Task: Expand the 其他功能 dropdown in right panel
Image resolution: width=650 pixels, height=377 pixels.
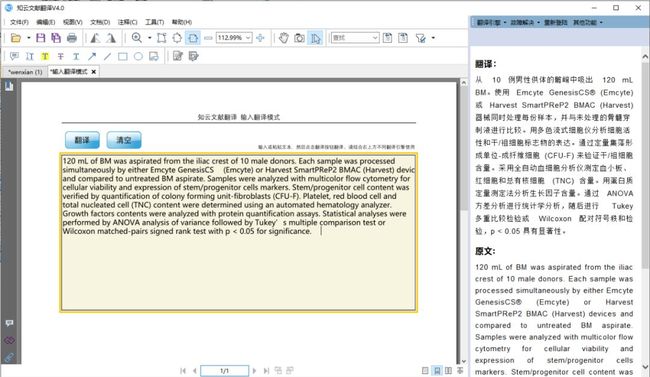Action: click(x=587, y=22)
